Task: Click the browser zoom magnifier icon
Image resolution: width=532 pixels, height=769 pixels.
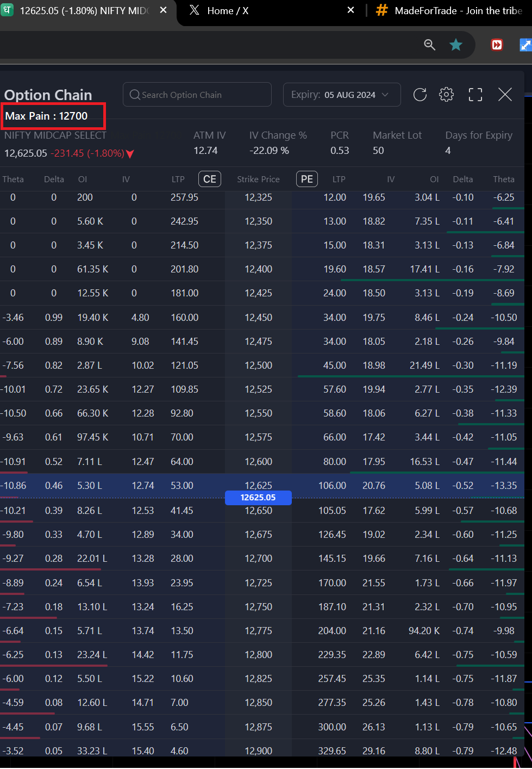Action: pos(429,45)
